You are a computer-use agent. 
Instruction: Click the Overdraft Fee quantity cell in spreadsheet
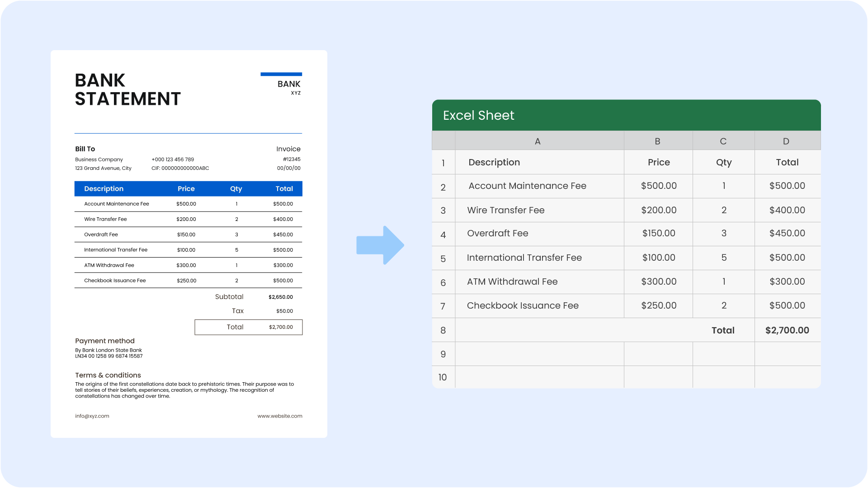tap(723, 233)
